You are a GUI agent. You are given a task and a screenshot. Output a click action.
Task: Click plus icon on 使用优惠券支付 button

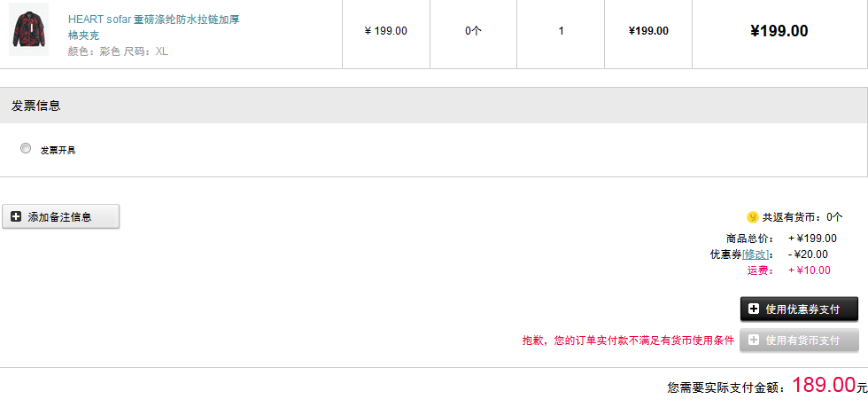(x=754, y=309)
